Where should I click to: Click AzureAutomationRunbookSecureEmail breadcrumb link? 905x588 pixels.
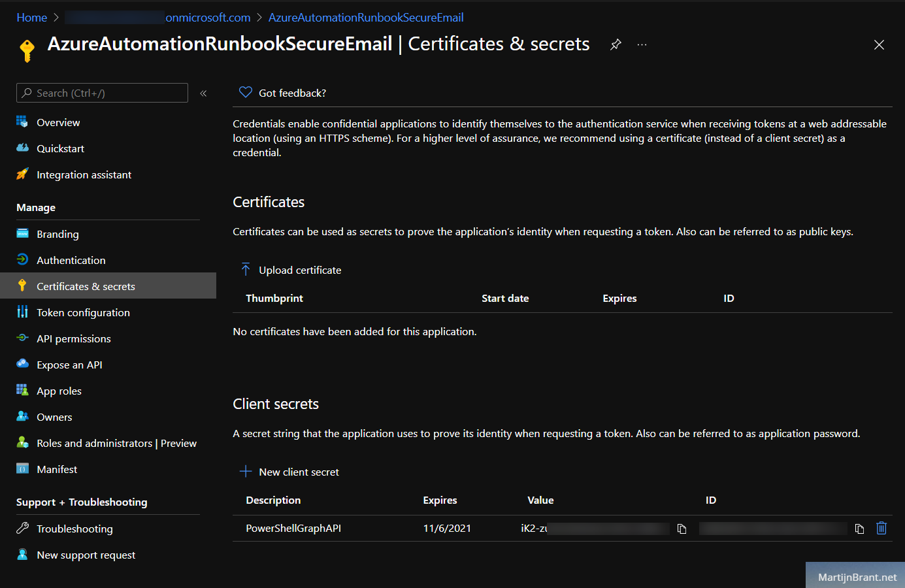tap(366, 18)
